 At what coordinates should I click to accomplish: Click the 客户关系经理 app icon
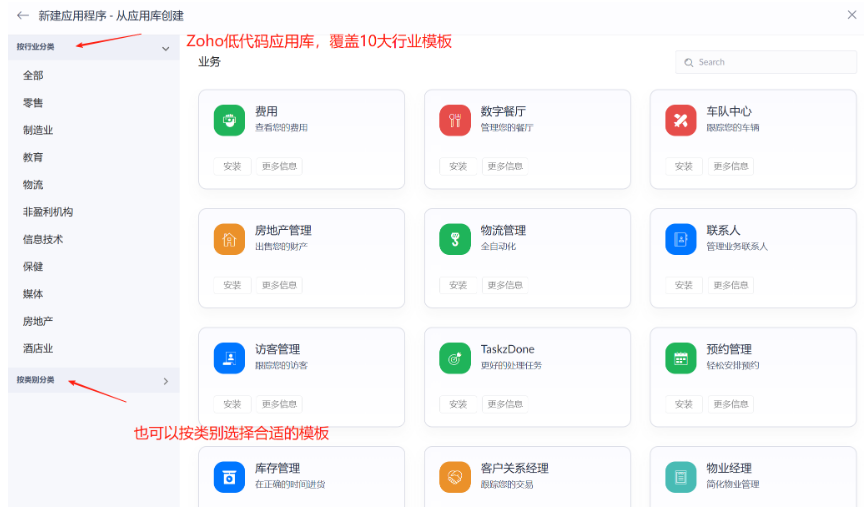455,477
